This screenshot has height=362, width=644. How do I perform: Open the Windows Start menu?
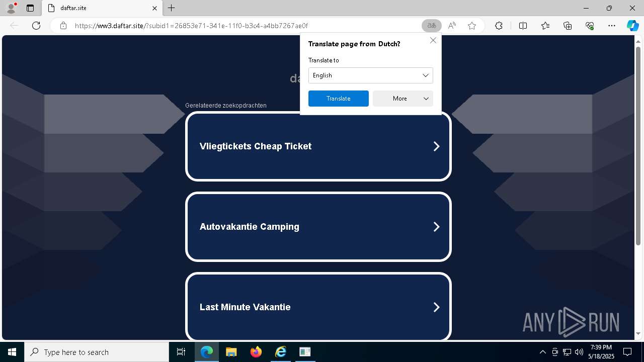pyautogui.click(x=12, y=352)
